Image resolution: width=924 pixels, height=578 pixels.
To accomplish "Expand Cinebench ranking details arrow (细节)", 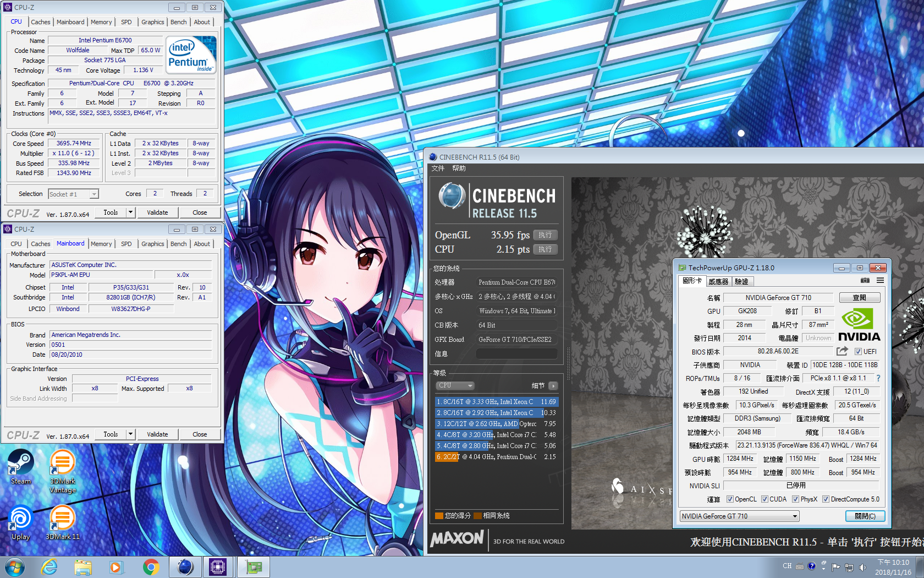I will [553, 386].
